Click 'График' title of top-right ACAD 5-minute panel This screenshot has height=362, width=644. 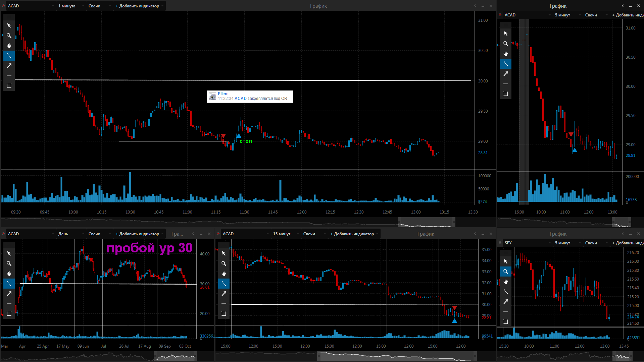(x=558, y=6)
